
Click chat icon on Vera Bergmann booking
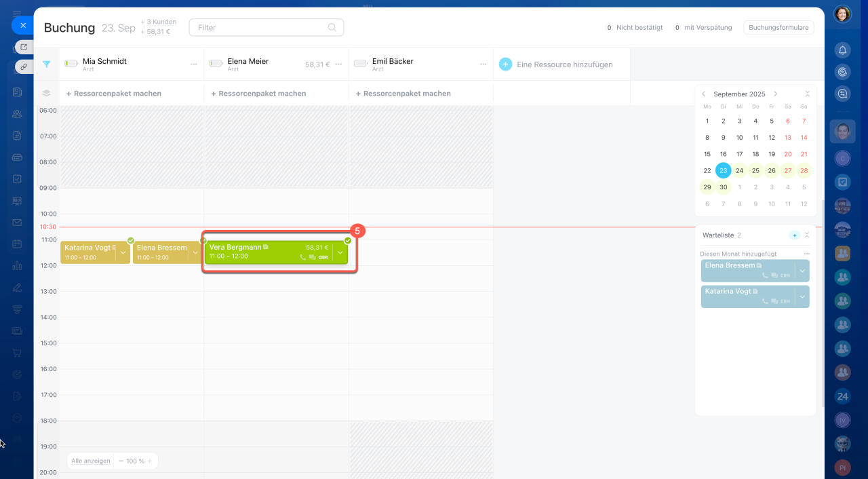click(312, 258)
